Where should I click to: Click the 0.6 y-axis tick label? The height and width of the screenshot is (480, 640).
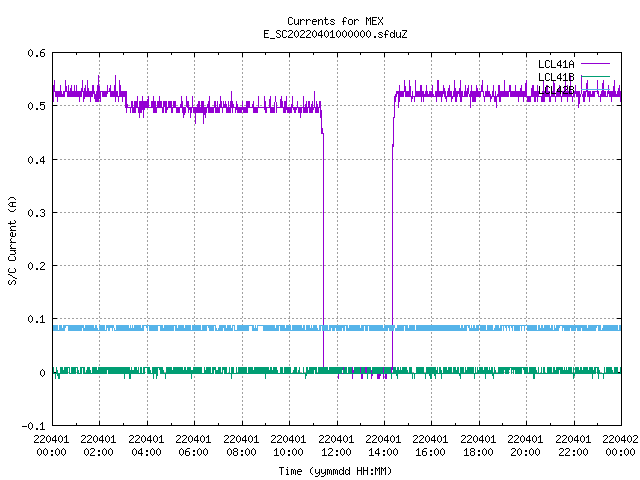[x=36, y=53]
